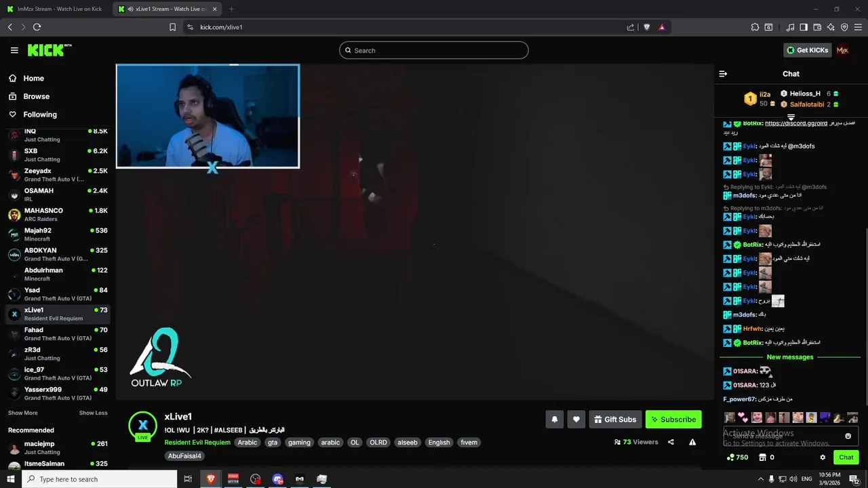Open maciejmp recommended channel
This screenshot has height=488, width=868.
pos(58,447)
